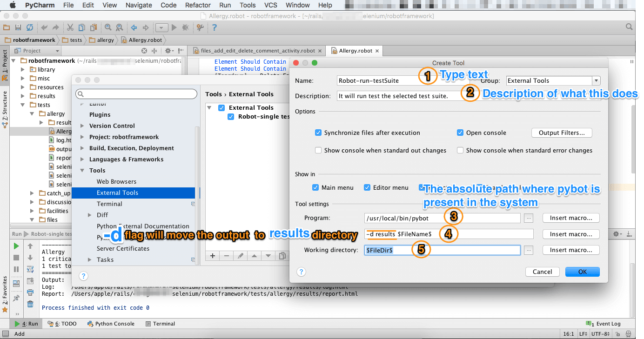Open the Output Filters dialog
This screenshot has height=339, width=644.
tap(561, 133)
